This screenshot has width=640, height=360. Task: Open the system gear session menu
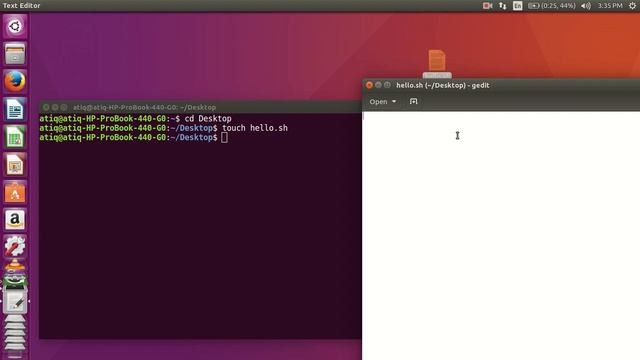(x=632, y=6)
